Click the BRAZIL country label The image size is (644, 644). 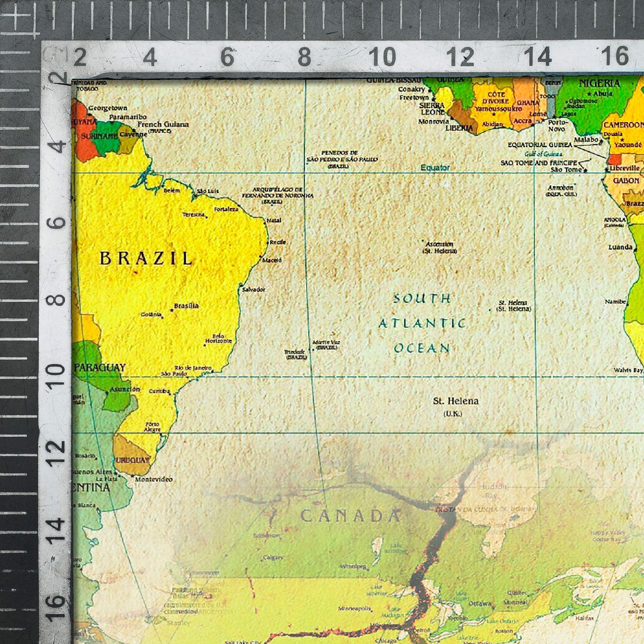pyautogui.click(x=146, y=258)
